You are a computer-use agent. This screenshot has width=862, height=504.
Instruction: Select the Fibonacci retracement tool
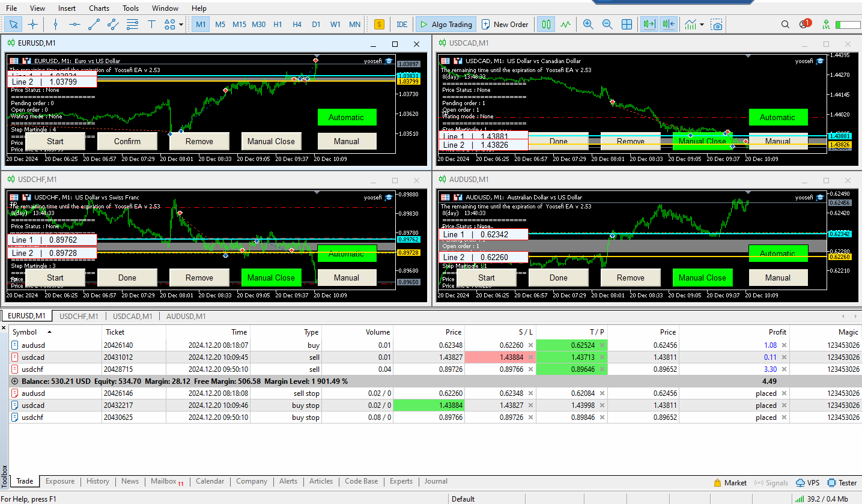click(132, 25)
